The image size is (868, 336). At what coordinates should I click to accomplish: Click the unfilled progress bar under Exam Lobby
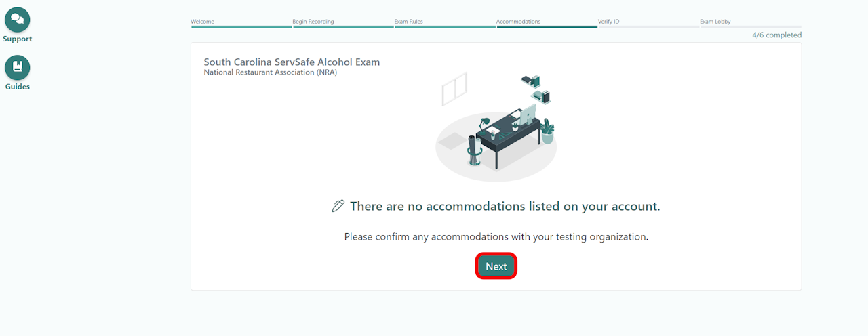[750, 27]
